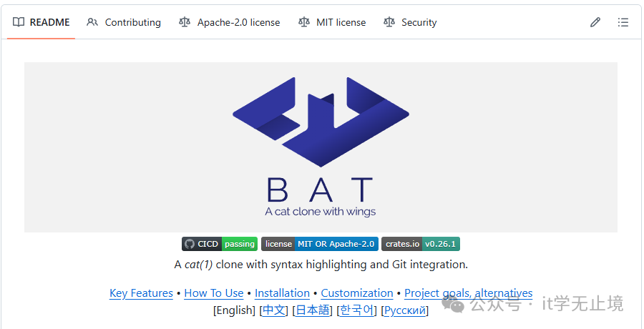
Task: Click the Contributing people icon
Action: [92, 22]
